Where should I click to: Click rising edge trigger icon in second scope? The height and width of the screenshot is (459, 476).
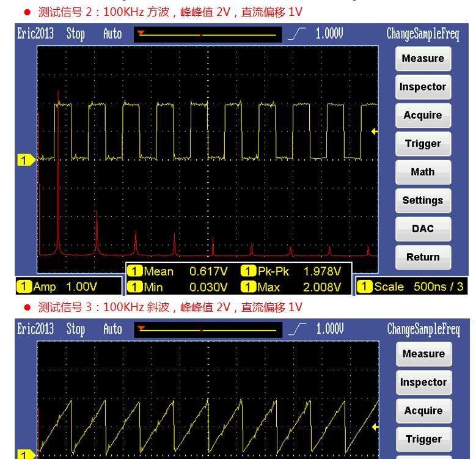point(297,329)
